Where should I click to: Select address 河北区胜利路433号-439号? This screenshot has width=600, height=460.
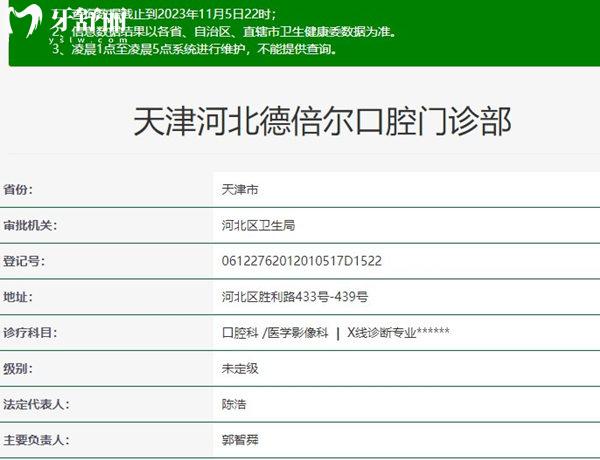(x=295, y=297)
